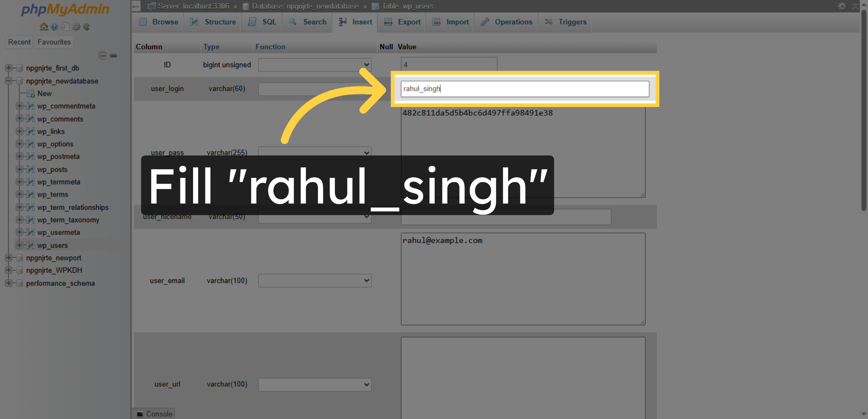This screenshot has height=419, width=868.
Task: Click the Console icon at bottom
Action: point(140,414)
